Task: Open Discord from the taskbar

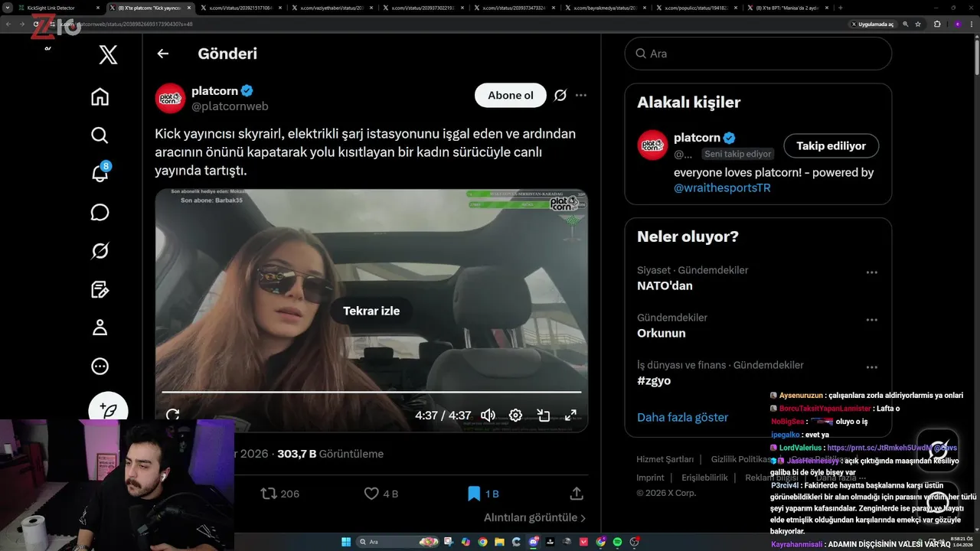Action: coord(533,542)
